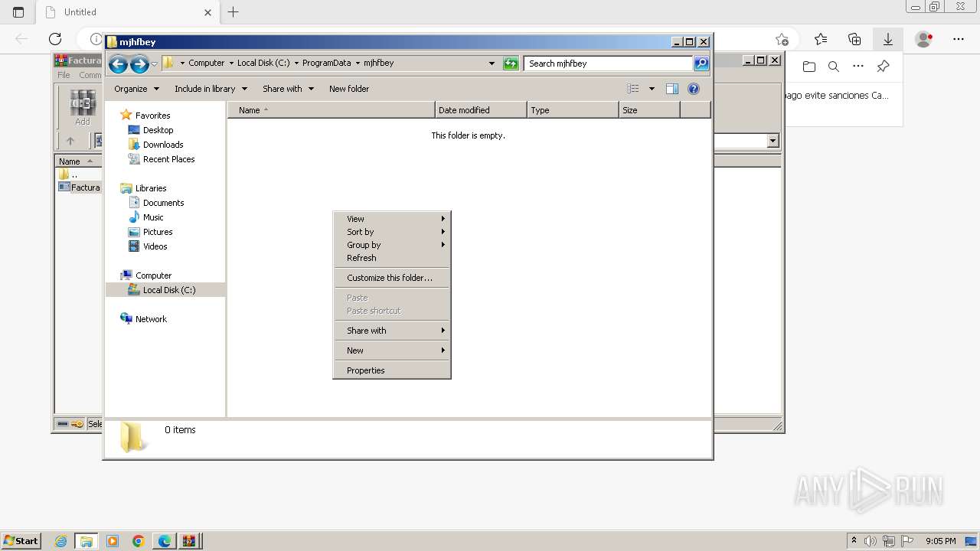Click ProgramData in address breadcrumb
Viewport: 980px width, 551px height.
click(x=326, y=64)
